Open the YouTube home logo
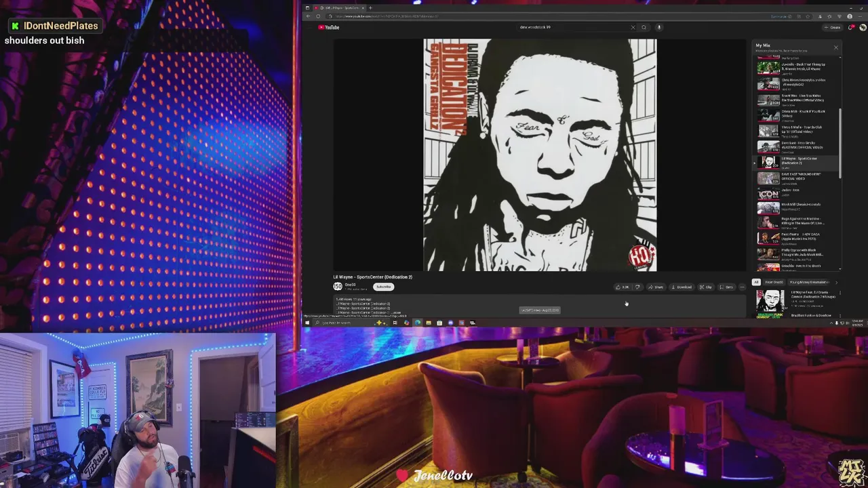This screenshot has height=488, width=868. click(x=328, y=28)
